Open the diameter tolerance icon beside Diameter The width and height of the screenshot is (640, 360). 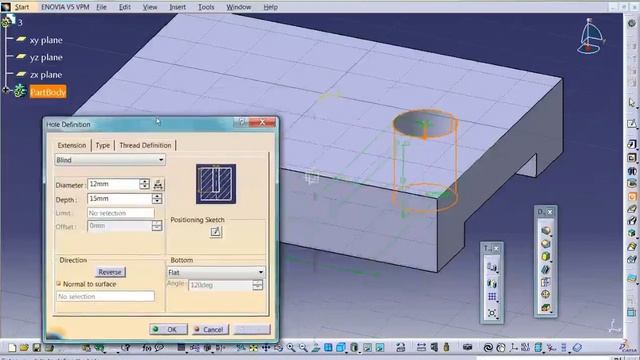[x=158, y=185]
